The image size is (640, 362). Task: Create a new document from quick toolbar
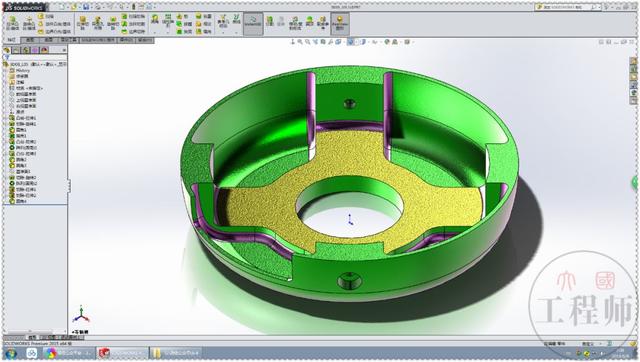(62, 7)
